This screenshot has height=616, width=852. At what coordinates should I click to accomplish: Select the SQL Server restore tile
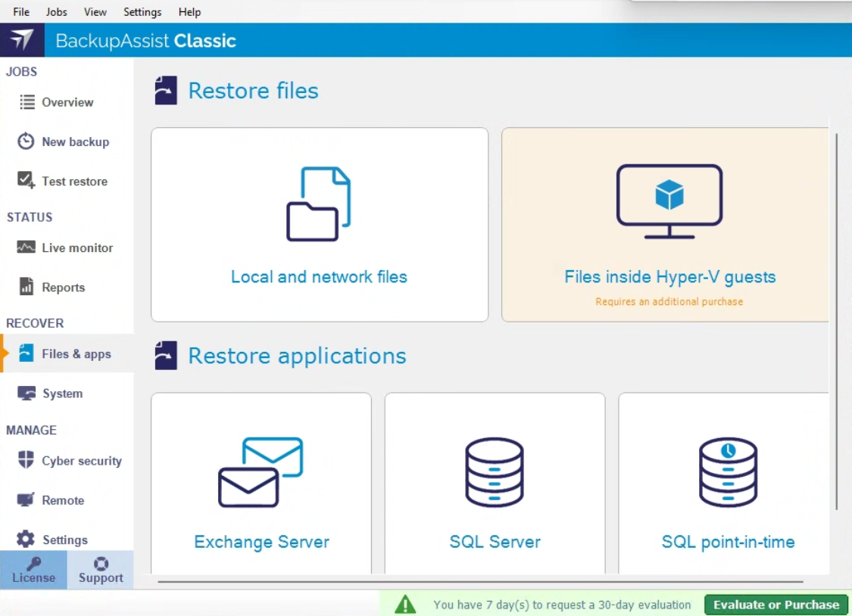pyautogui.click(x=495, y=484)
